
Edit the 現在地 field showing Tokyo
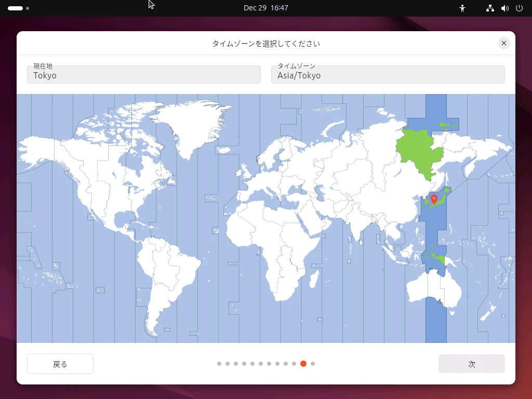144,75
